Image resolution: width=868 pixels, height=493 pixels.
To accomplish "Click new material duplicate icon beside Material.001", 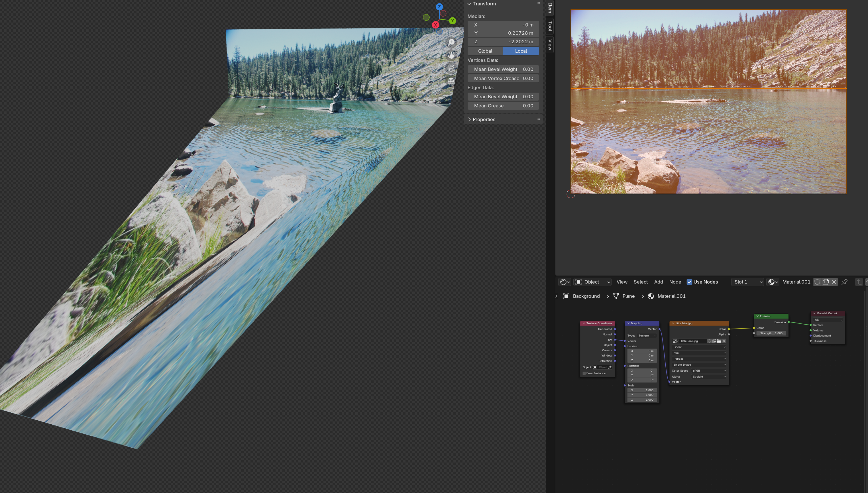I will 826,282.
